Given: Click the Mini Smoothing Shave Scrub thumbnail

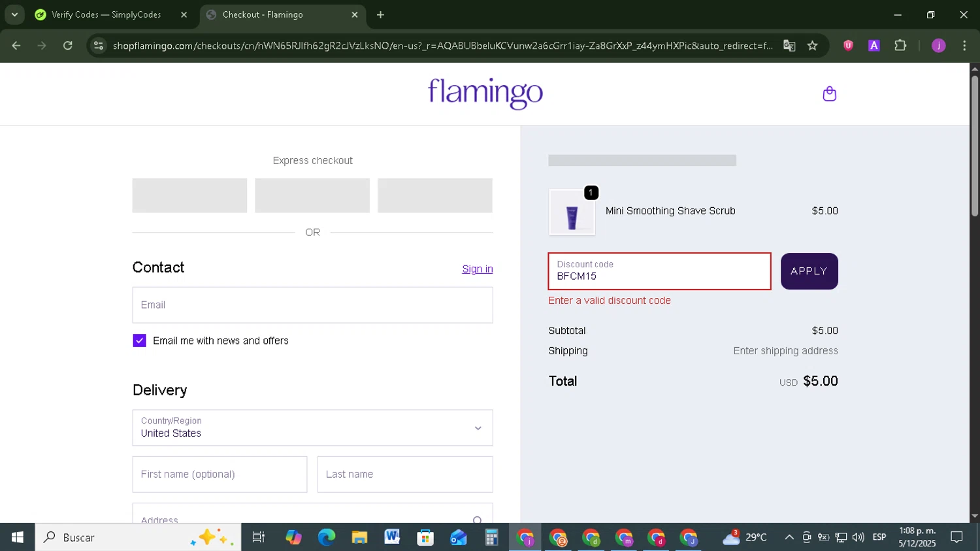Looking at the screenshot, I should pos(572,213).
